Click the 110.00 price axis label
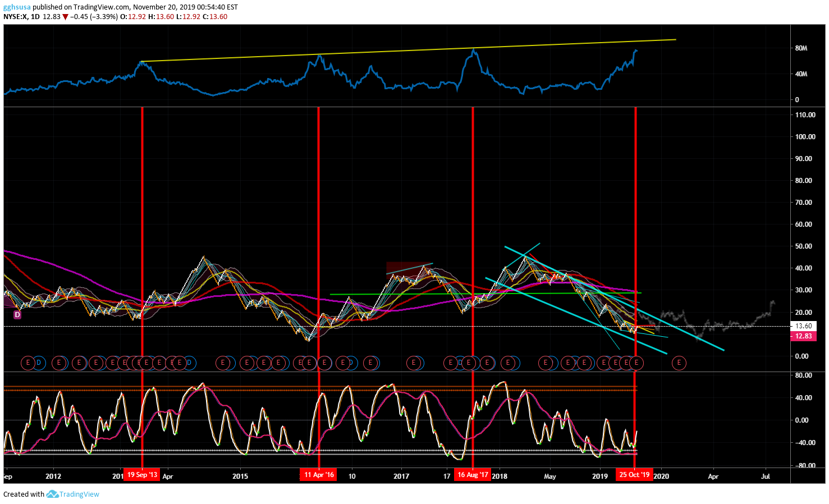The height and width of the screenshot is (504, 829). [805, 115]
